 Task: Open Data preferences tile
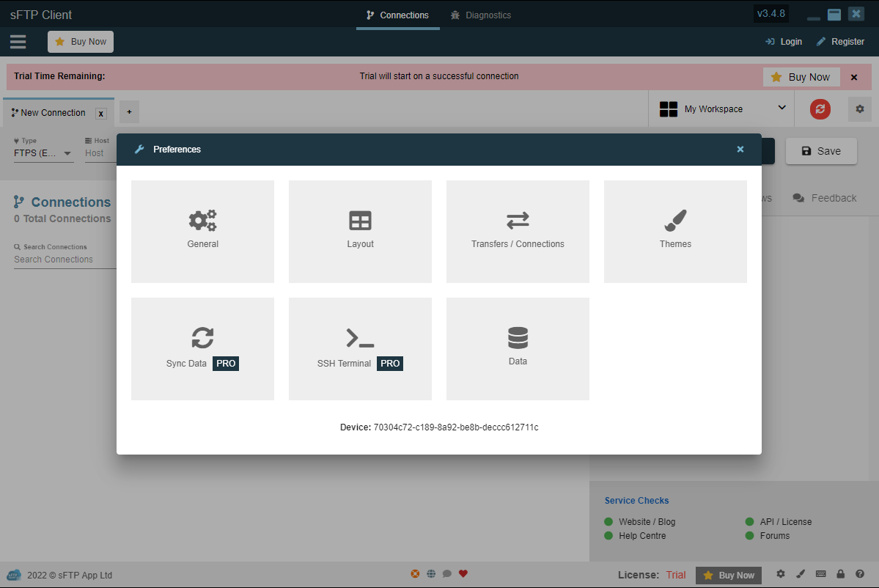(x=518, y=349)
